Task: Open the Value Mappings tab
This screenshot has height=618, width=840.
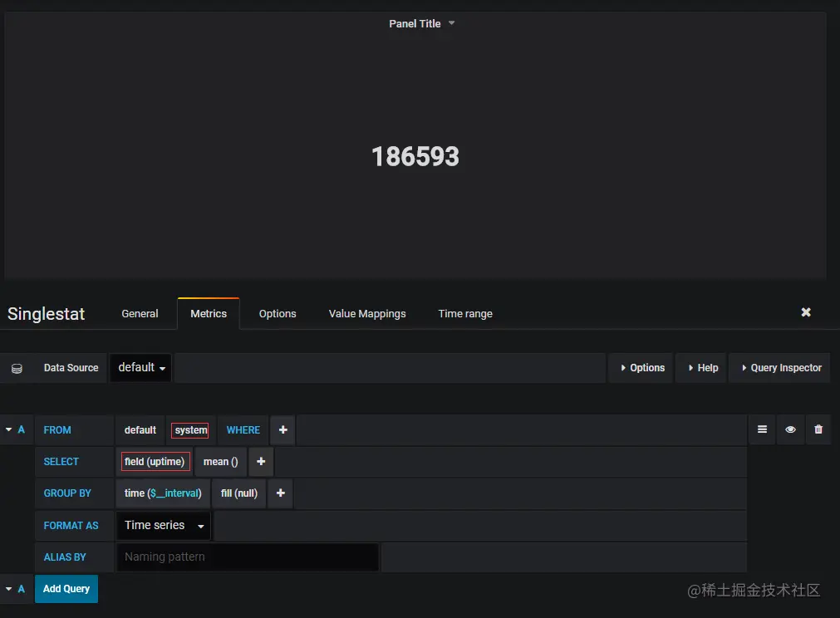Action: [x=367, y=314]
